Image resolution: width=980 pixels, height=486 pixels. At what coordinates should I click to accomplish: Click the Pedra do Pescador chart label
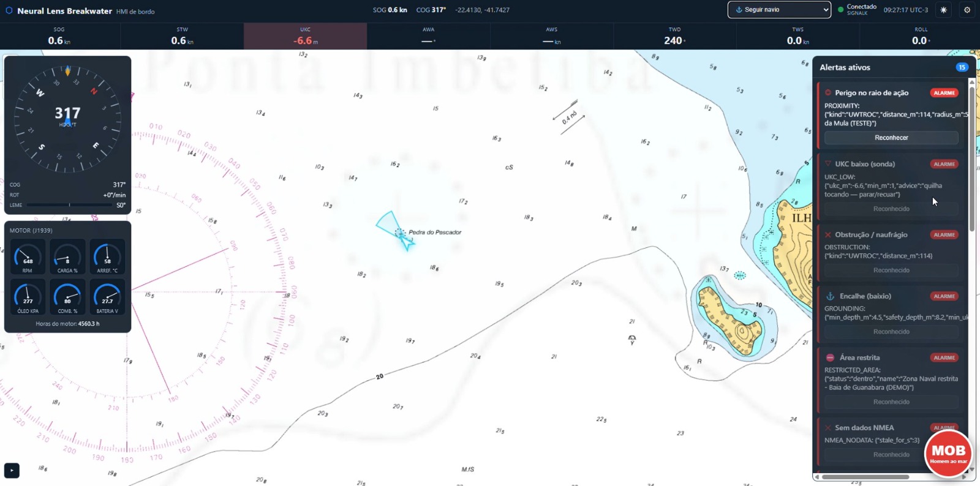(x=435, y=233)
